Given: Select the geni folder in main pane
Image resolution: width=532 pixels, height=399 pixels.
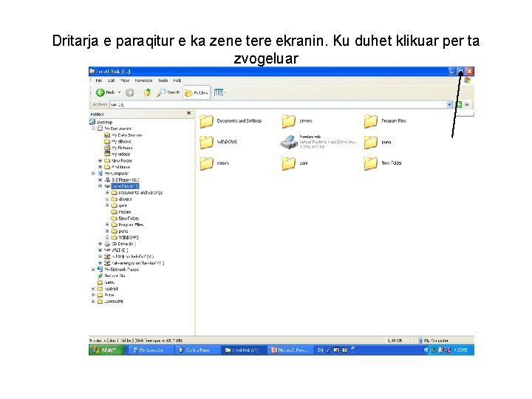Looking at the screenshot, I should click(x=295, y=163).
